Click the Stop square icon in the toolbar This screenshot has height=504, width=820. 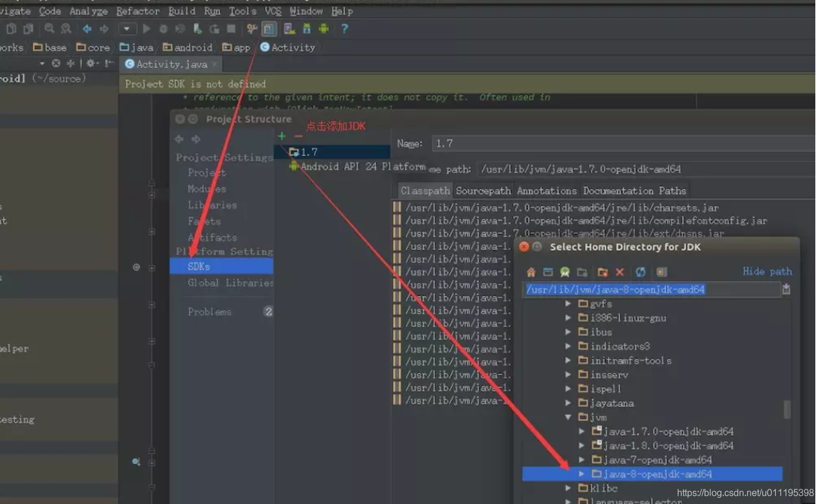point(232,29)
